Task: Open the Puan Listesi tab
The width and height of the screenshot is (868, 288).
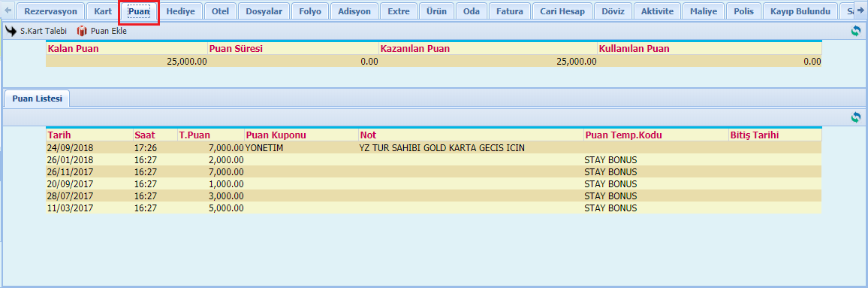Action: [x=37, y=99]
